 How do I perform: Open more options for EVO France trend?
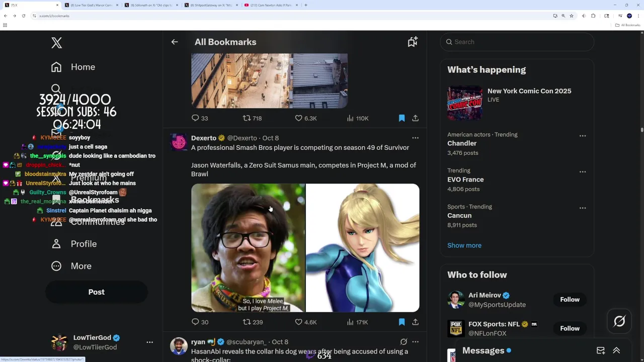583,172
